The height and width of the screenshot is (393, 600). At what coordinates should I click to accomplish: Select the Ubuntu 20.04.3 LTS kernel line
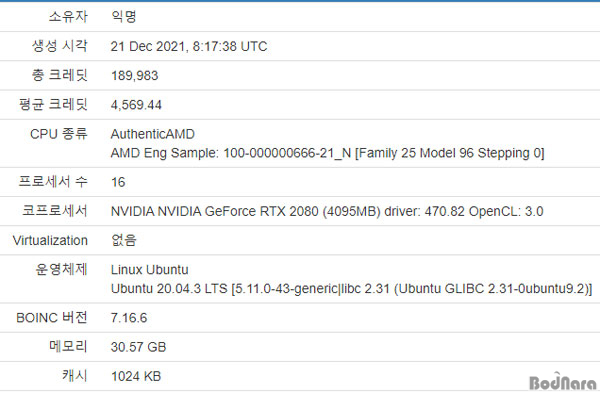[x=351, y=289]
